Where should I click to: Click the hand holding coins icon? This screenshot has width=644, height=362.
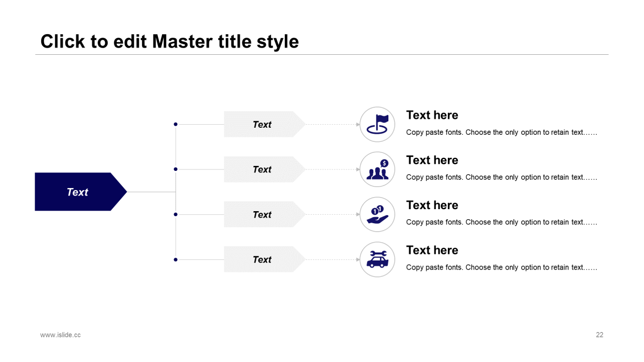377,215
